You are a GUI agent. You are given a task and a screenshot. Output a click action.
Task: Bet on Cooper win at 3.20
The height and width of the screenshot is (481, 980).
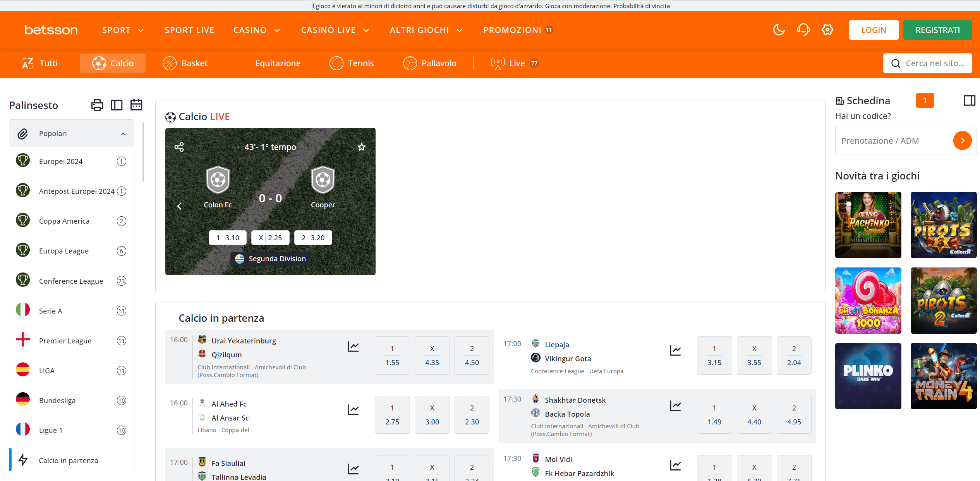pyautogui.click(x=313, y=238)
